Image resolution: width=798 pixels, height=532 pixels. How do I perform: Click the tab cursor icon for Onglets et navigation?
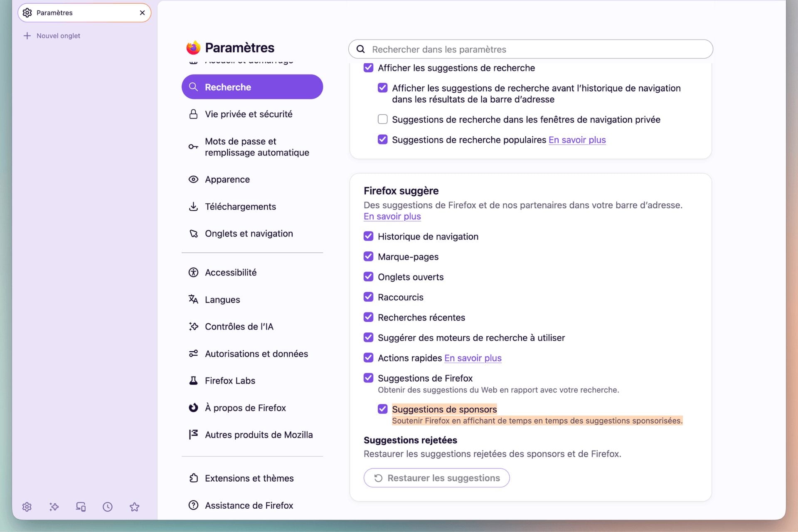[193, 234]
